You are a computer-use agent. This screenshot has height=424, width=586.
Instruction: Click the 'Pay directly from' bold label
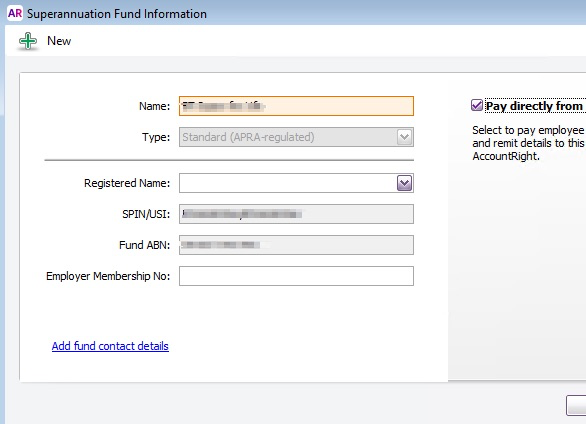535,106
